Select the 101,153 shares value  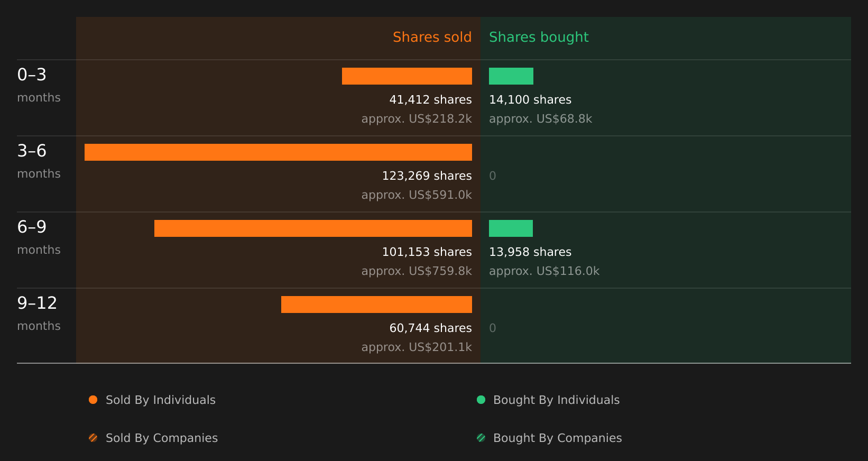tap(427, 252)
